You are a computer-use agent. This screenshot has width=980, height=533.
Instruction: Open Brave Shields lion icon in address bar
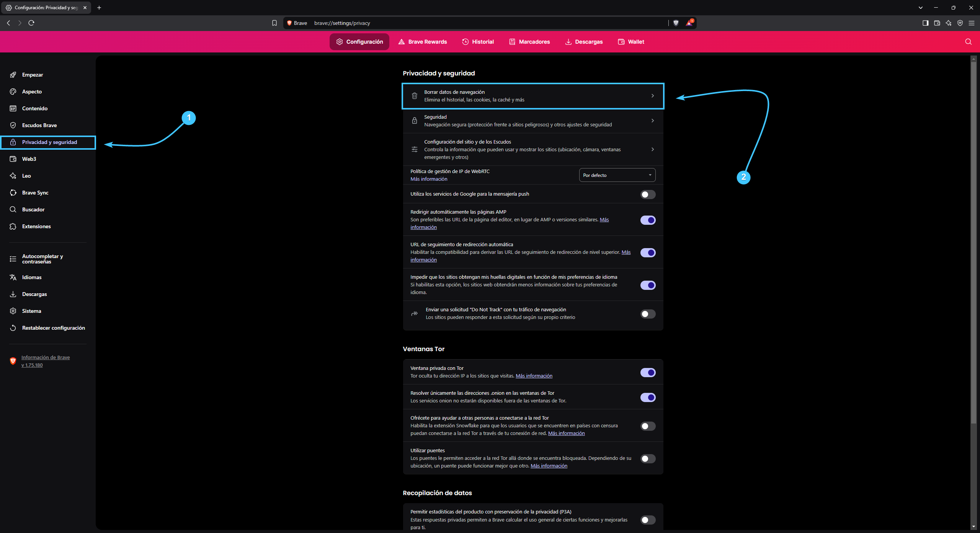pos(676,23)
